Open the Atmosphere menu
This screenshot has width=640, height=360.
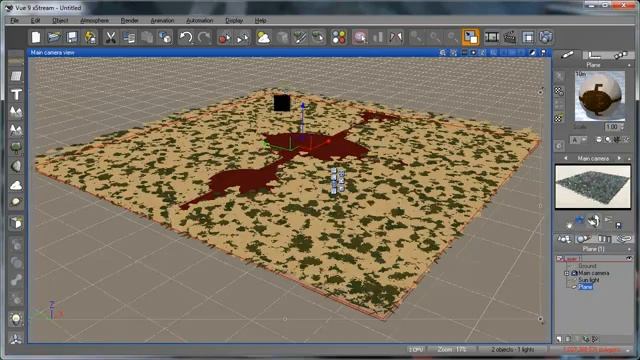pyautogui.click(x=94, y=20)
